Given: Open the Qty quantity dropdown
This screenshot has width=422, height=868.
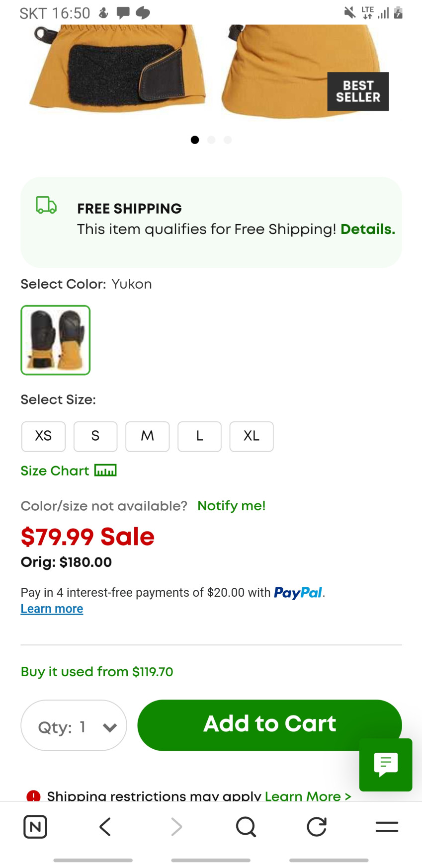Looking at the screenshot, I should point(74,725).
